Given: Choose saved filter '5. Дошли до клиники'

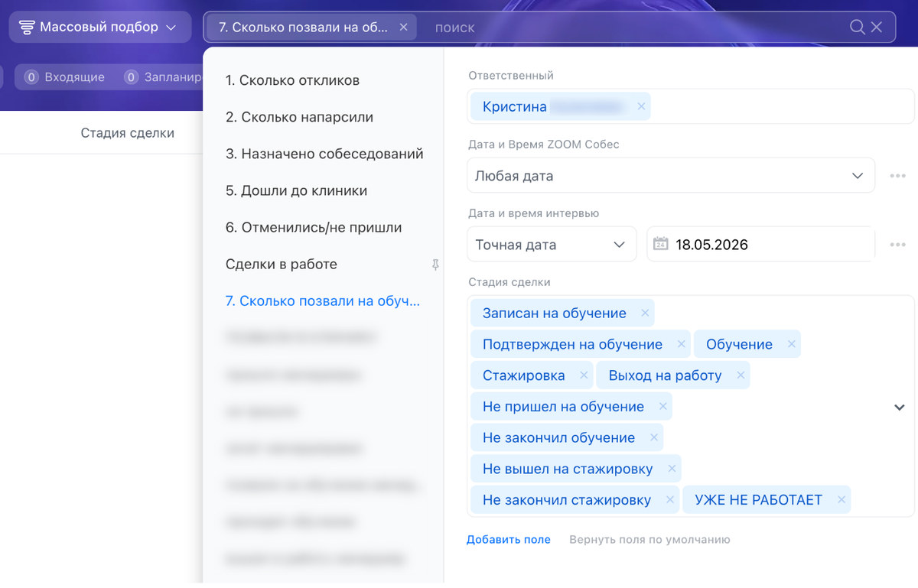Looking at the screenshot, I should (296, 190).
